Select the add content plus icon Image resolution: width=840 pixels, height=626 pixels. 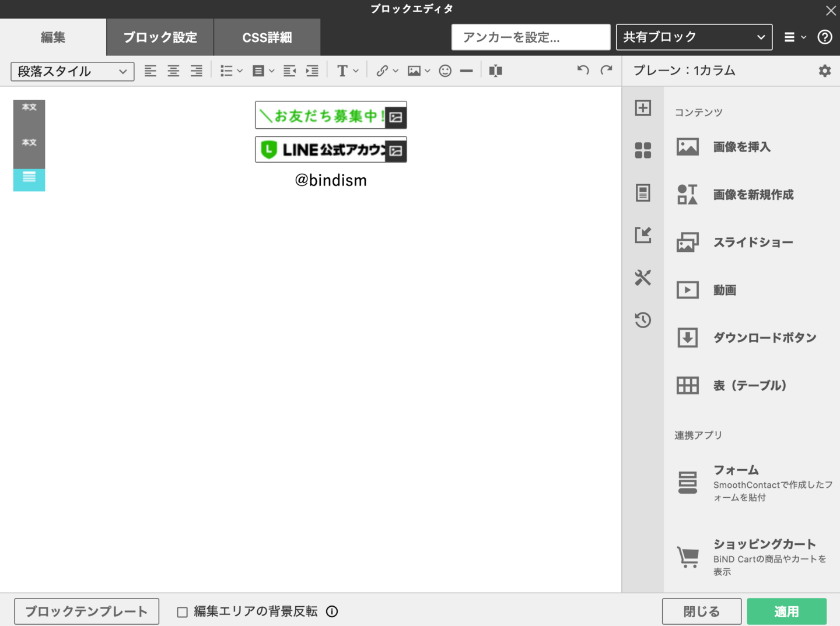pos(643,108)
